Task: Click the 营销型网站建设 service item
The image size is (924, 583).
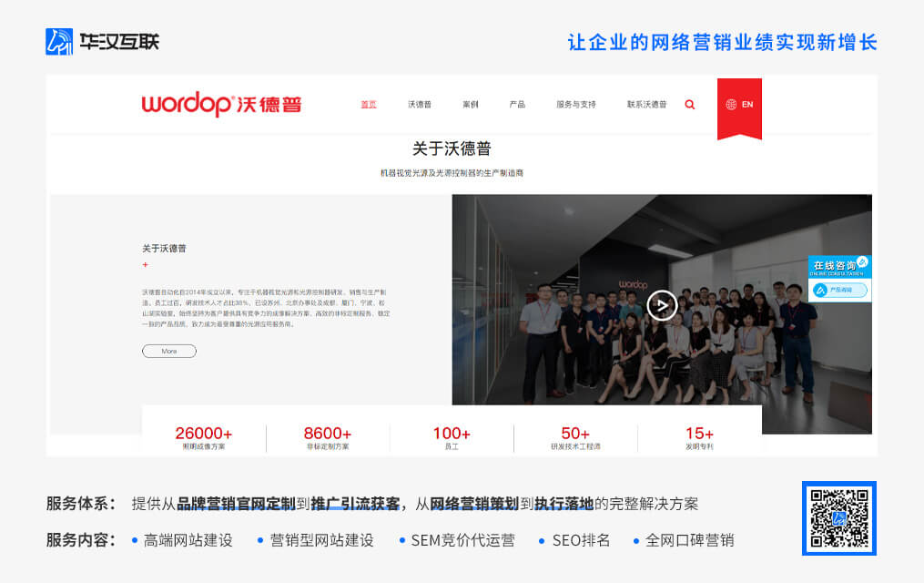Action: (321, 540)
